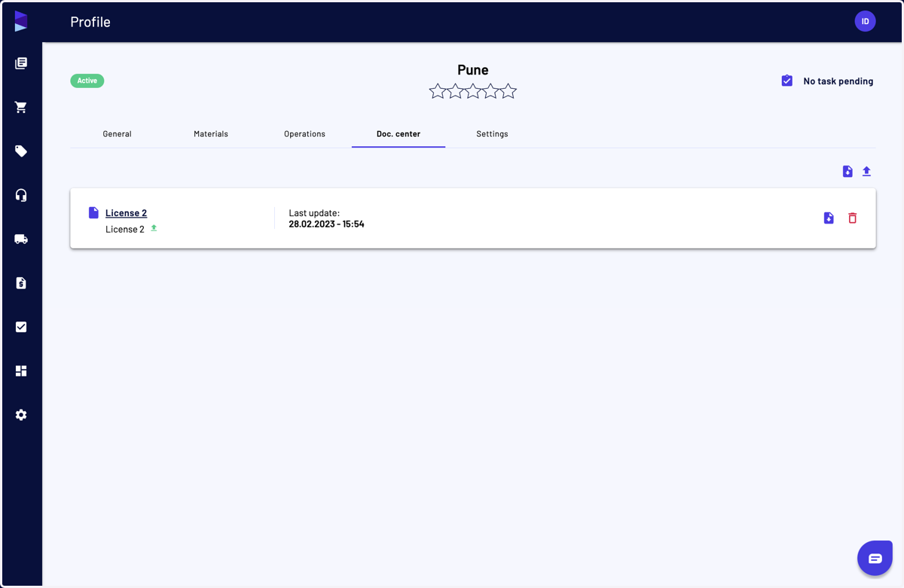The image size is (904, 588).
Task: Open the invoice dollar sidebar icon
Action: [21, 283]
